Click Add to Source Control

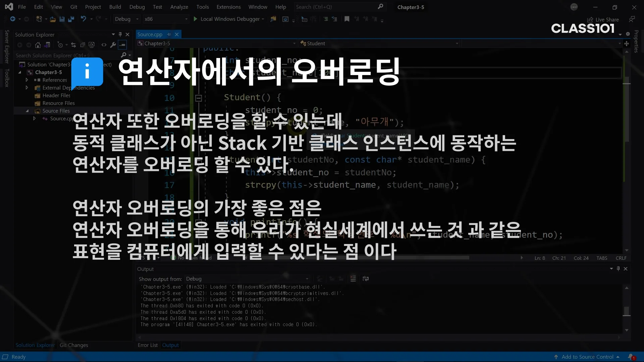point(587,357)
